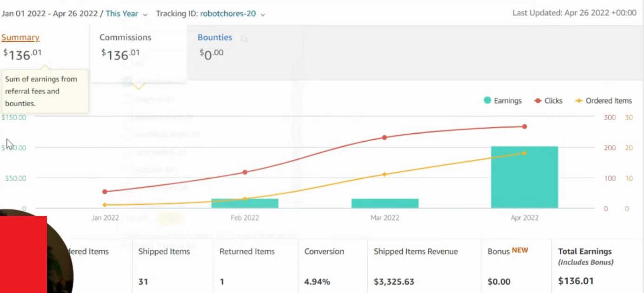Click the Shipped Items column header
644x293 pixels.
(x=164, y=252)
